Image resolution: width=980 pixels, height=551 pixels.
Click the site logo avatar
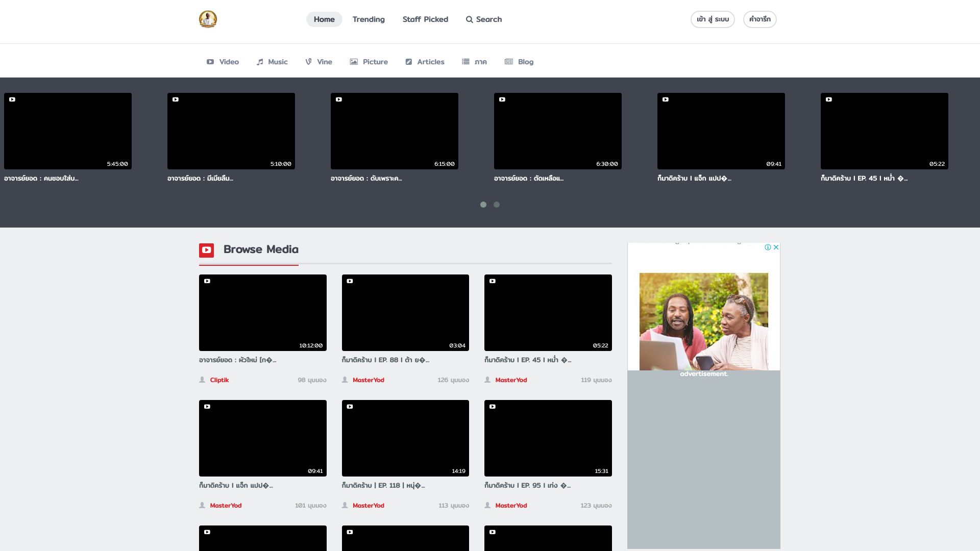pyautogui.click(x=208, y=19)
